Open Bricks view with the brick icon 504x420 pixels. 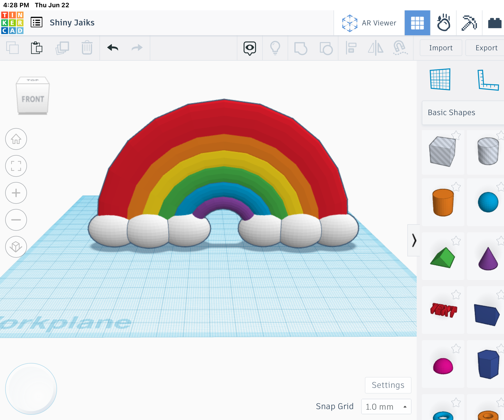tap(494, 23)
